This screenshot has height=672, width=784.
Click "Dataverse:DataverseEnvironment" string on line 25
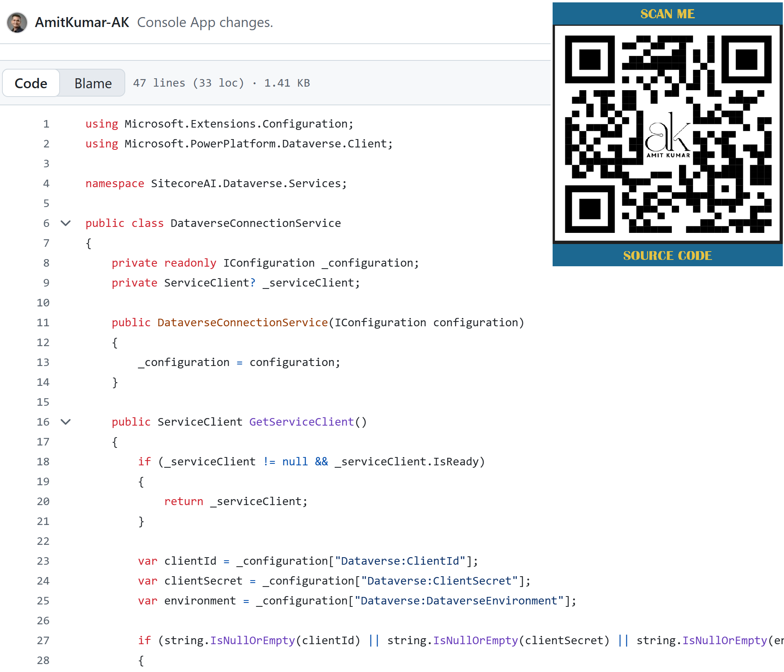pyautogui.click(x=459, y=601)
